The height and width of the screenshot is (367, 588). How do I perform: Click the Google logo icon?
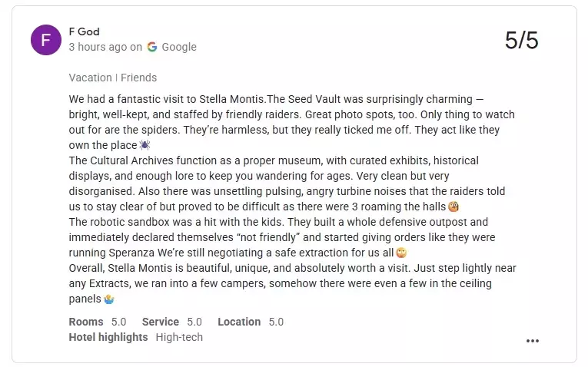152,47
